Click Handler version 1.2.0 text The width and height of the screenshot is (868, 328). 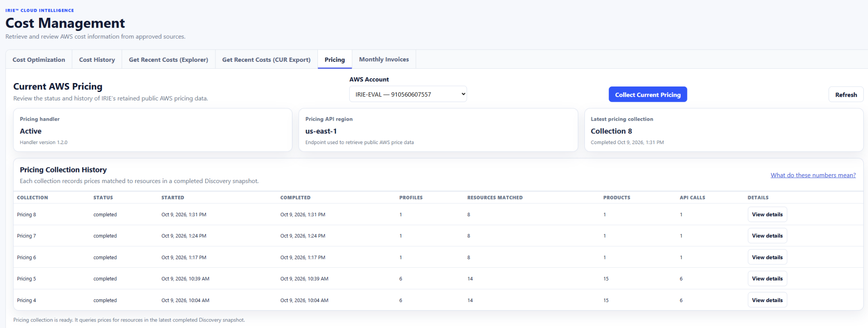coord(44,142)
